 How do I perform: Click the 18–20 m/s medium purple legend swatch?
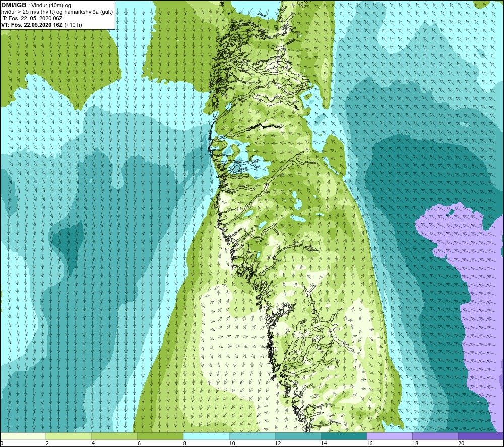[x=435, y=436]
